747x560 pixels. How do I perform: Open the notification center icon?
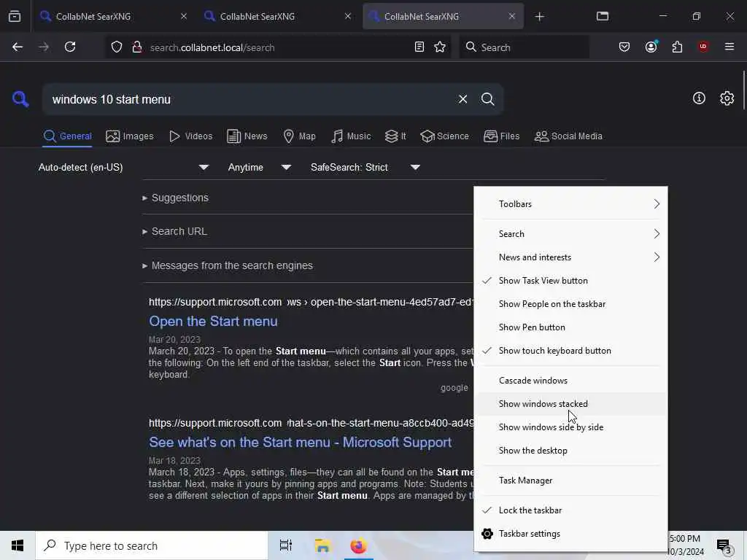[724, 545]
